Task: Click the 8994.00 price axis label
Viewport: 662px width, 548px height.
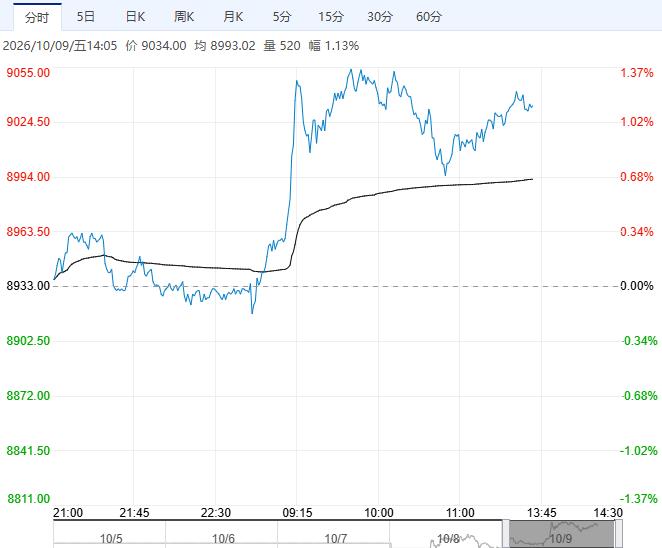Action: [28, 176]
